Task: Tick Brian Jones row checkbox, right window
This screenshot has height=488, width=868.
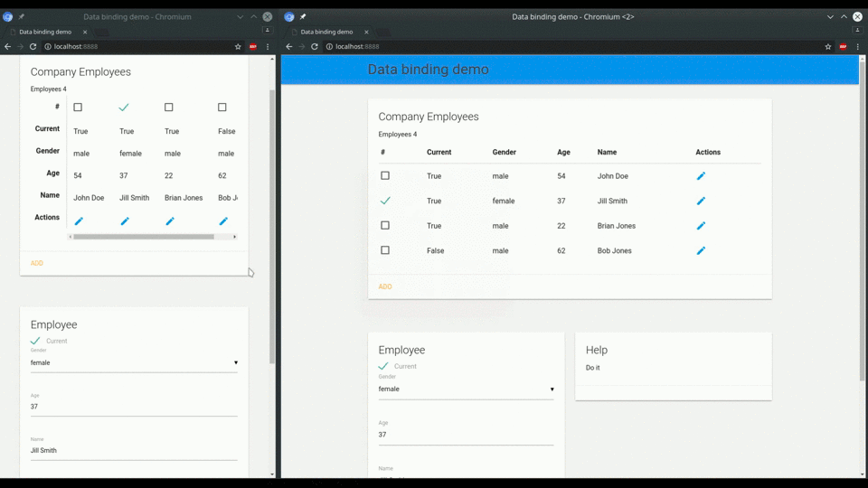Action: coord(385,225)
